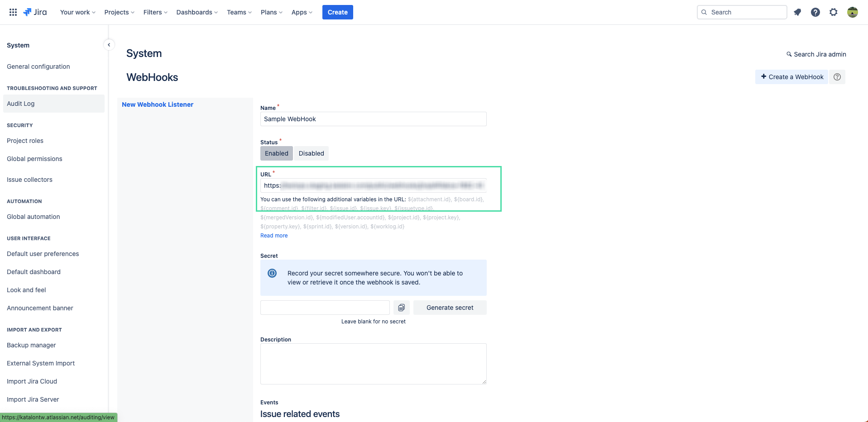The width and height of the screenshot is (868, 422).
Task: Click the help icon beside Create a WebHook
Action: [837, 77]
